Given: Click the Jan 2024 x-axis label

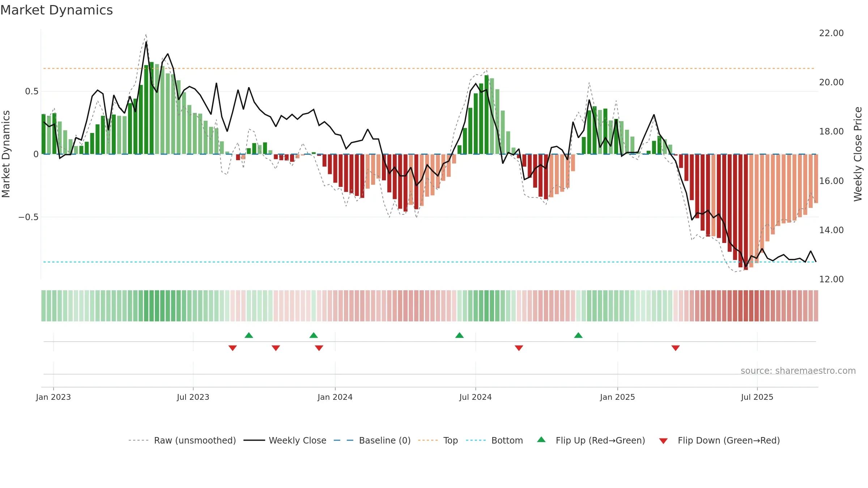Looking at the screenshot, I should click(335, 397).
